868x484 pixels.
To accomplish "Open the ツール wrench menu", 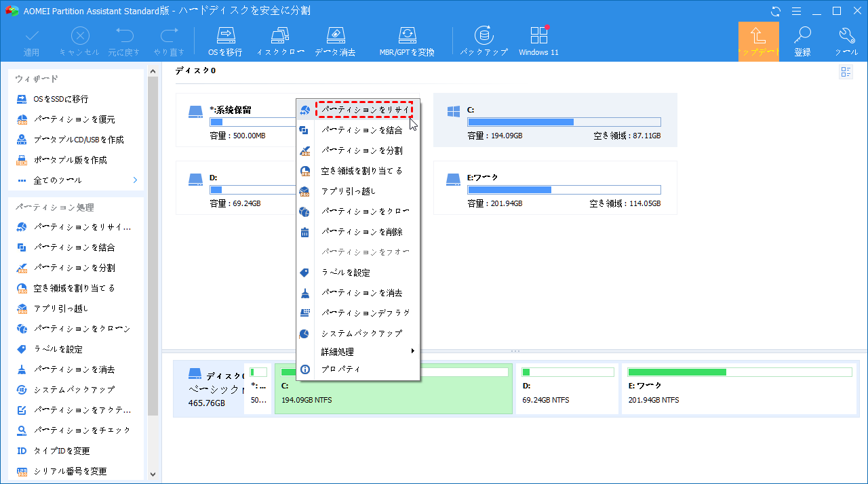I will pos(846,41).
